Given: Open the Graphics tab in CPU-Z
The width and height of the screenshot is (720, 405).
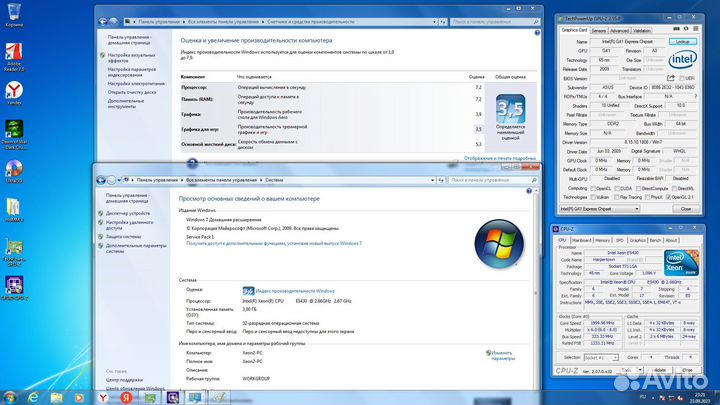Looking at the screenshot, I should [x=637, y=240].
